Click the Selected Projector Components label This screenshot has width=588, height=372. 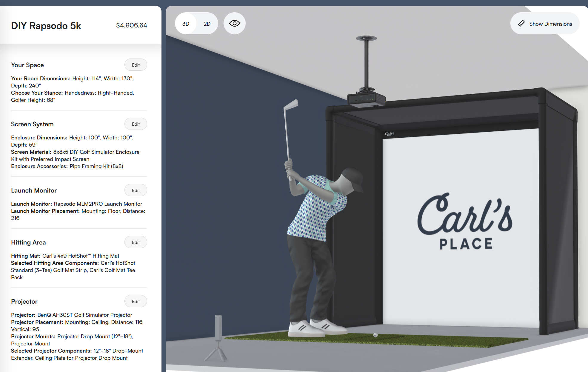click(x=51, y=351)
